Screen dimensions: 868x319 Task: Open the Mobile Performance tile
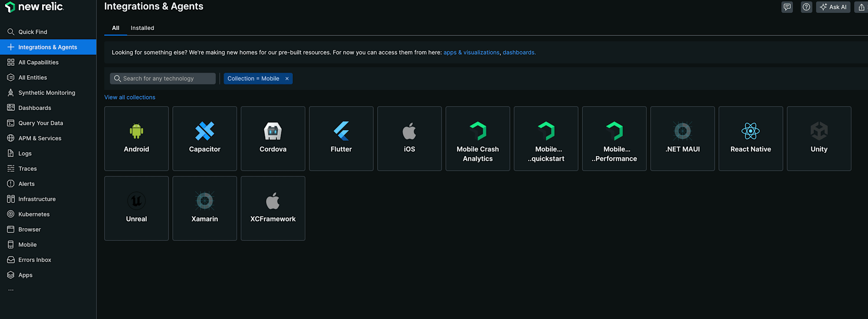point(614,139)
